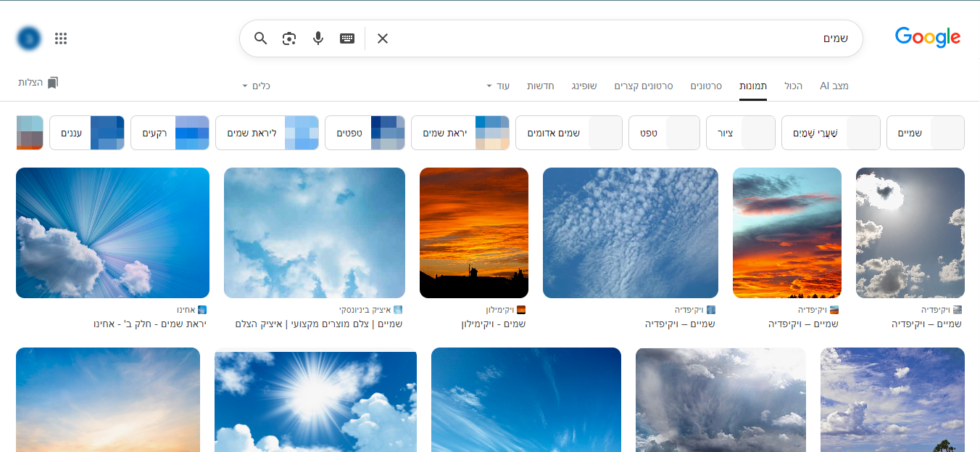This screenshot has height=452, width=980.
Task: Select the טפטים filter chip
Action: 365,133
